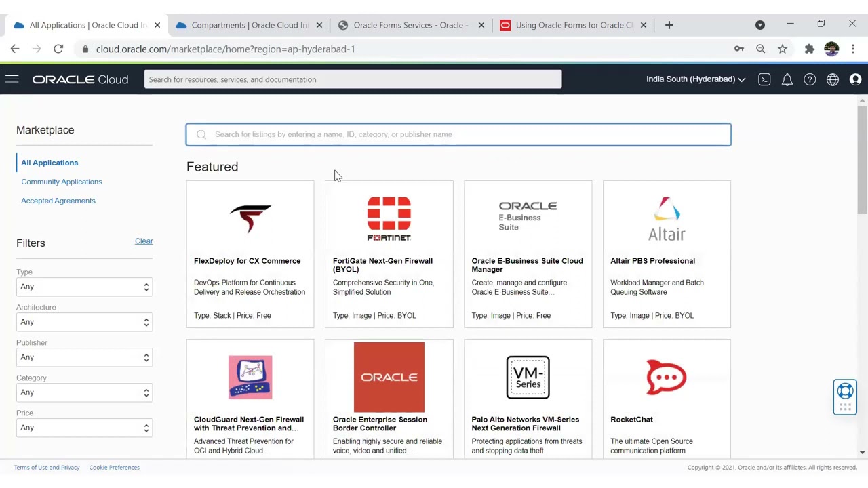Click the zoom magnifier icon in address bar
This screenshot has width=868, height=488.
pos(761,49)
